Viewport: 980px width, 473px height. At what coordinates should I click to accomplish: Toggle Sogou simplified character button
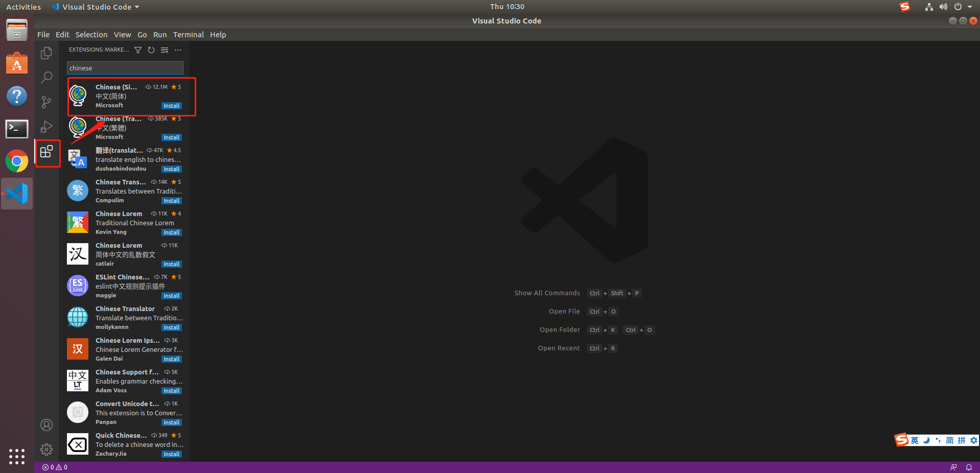949,440
